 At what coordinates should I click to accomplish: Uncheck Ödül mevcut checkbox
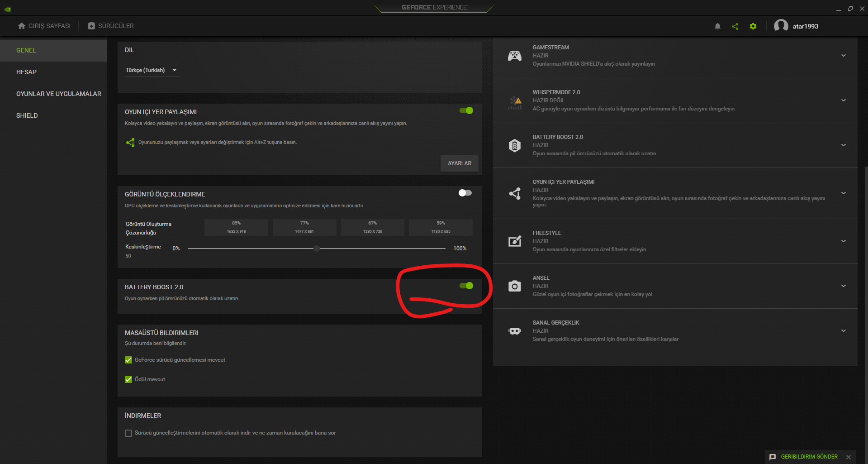tap(128, 379)
